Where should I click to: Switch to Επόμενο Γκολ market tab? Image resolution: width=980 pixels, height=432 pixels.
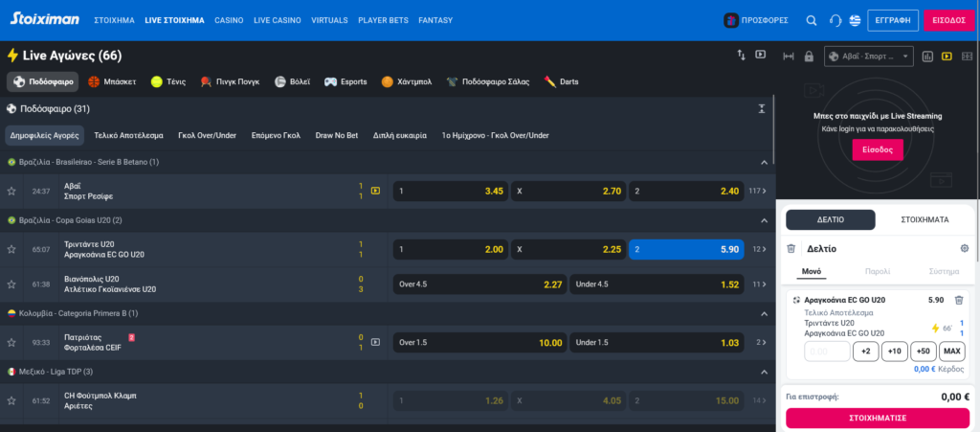point(277,135)
